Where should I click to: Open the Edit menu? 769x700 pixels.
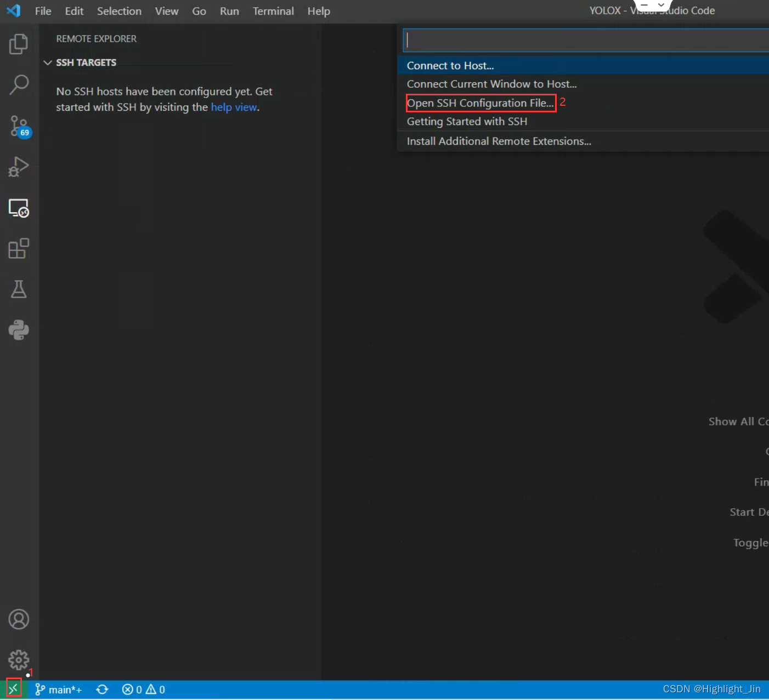pos(74,11)
